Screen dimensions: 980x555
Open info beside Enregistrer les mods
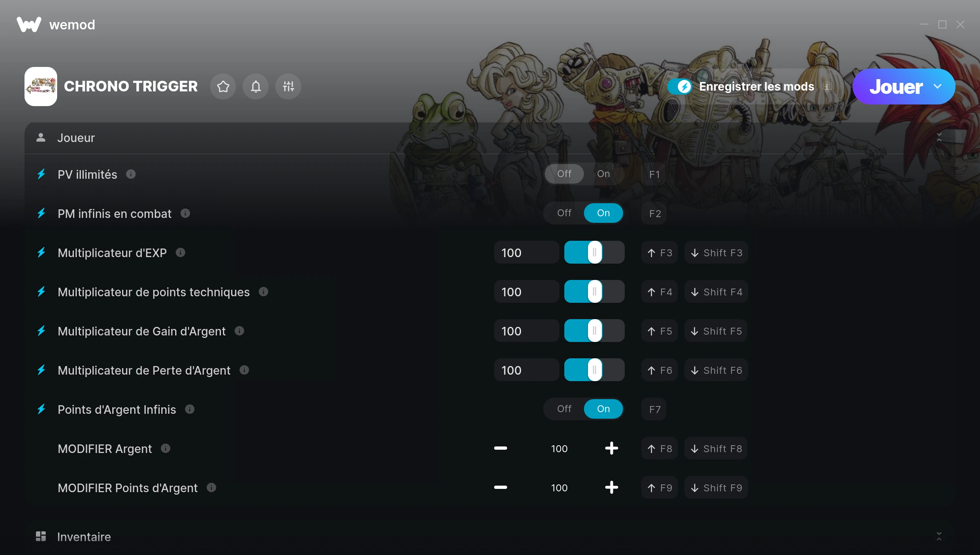pos(826,87)
